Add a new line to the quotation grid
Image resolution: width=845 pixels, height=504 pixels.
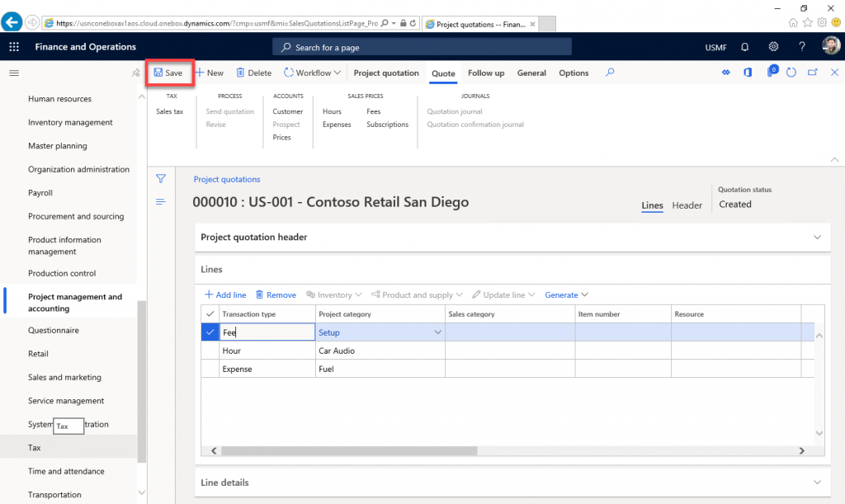tap(224, 294)
